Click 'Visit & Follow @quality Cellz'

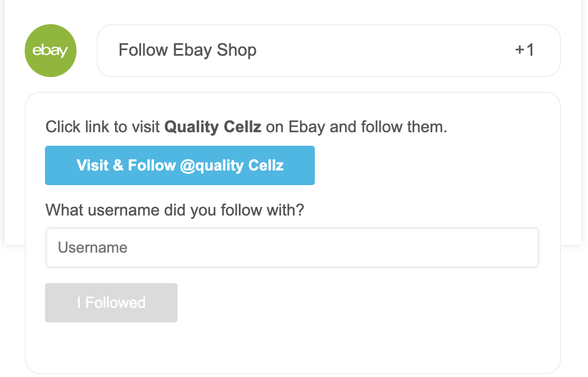(179, 165)
